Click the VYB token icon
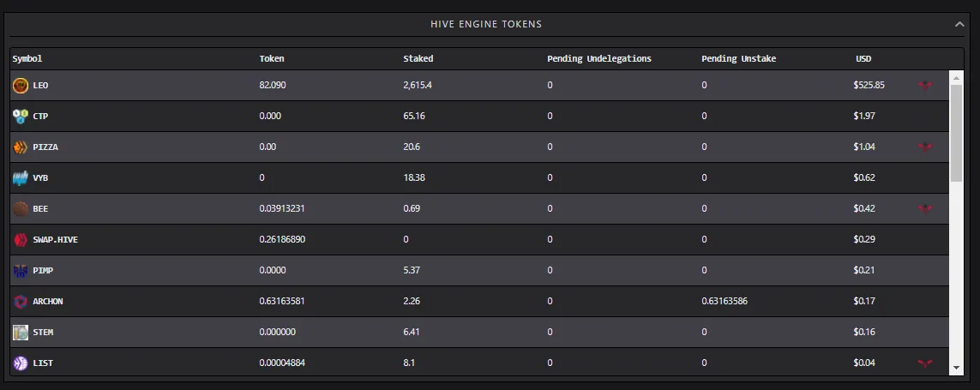 click(x=21, y=177)
